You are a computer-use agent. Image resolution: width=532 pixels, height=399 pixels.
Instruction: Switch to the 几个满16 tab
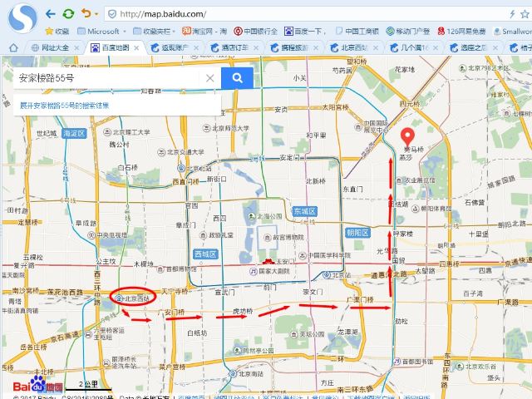[x=414, y=48]
